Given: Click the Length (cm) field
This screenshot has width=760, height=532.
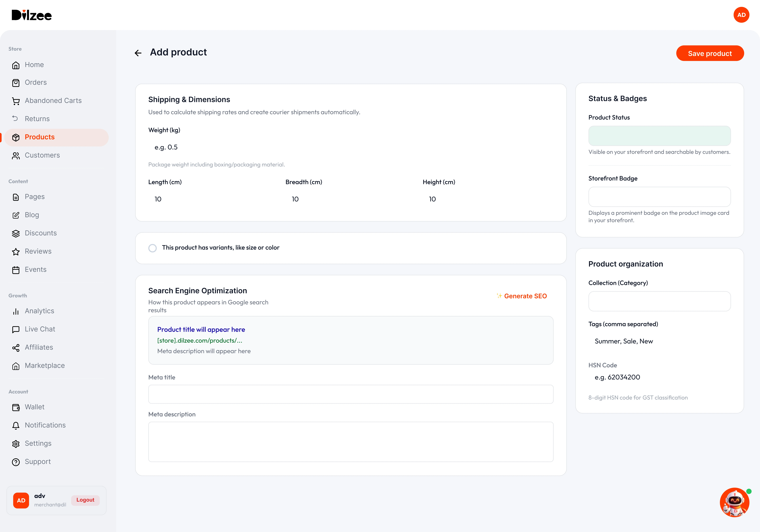Looking at the screenshot, I should click(x=213, y=199).
